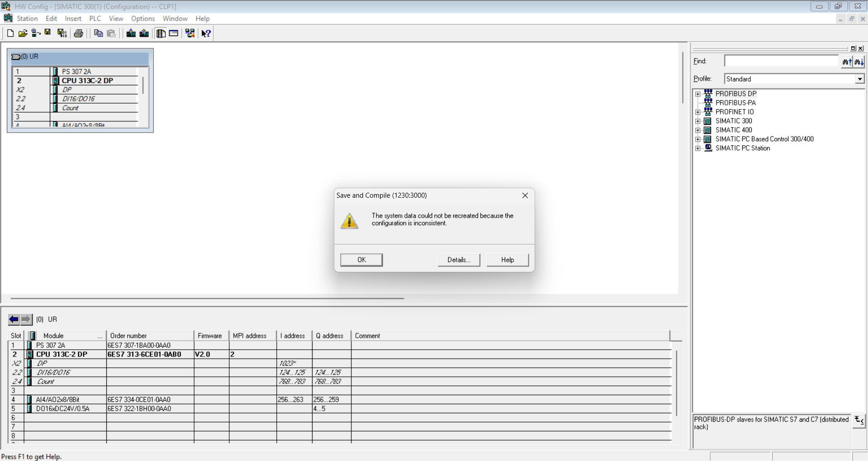Click the find upward binoculars icon
This screenshot has width=868, height=461.
point(847,62)
